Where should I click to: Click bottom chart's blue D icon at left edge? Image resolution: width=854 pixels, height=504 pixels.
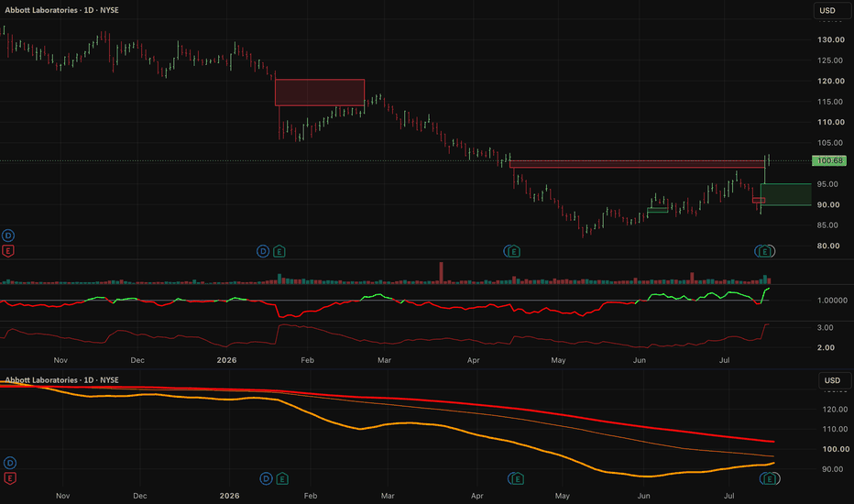point(10,463)
